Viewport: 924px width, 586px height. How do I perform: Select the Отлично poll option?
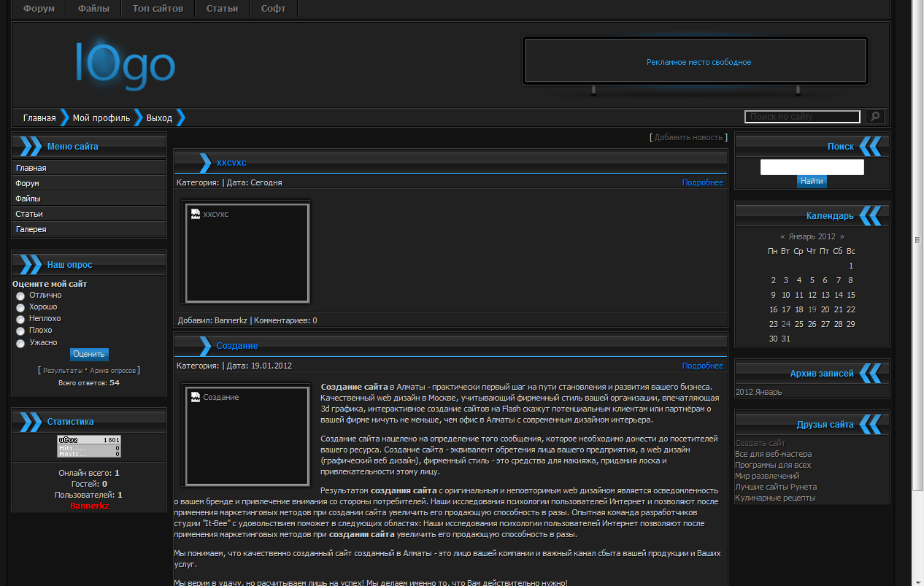pyautogui.click(x=20, y=296)
